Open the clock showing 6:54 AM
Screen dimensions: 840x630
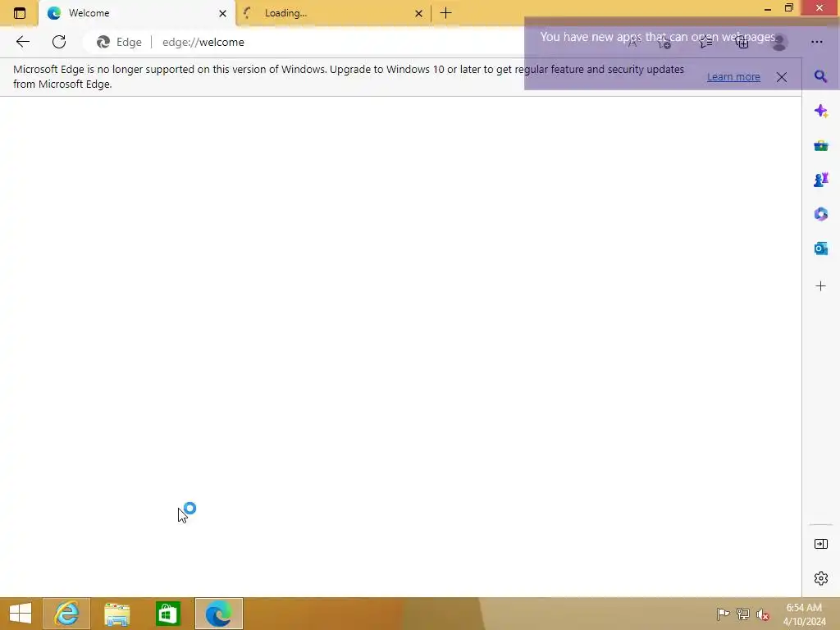pos(804,614)
